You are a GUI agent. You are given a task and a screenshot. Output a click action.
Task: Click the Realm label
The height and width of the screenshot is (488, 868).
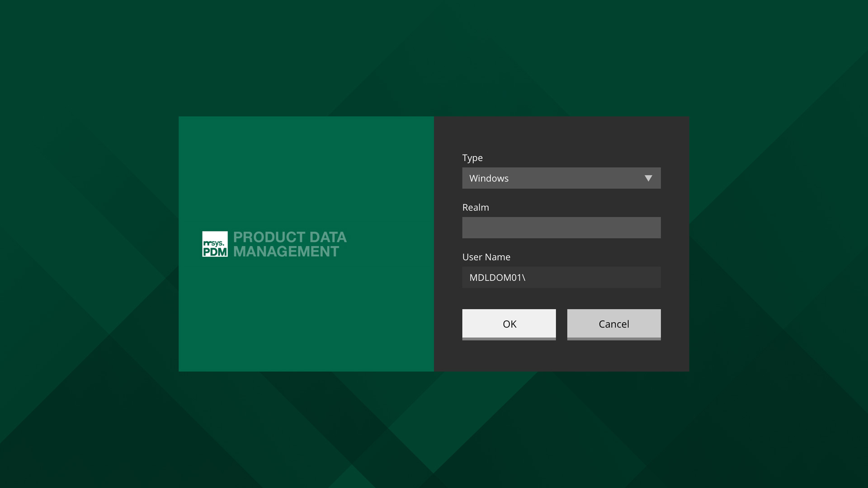475,207
